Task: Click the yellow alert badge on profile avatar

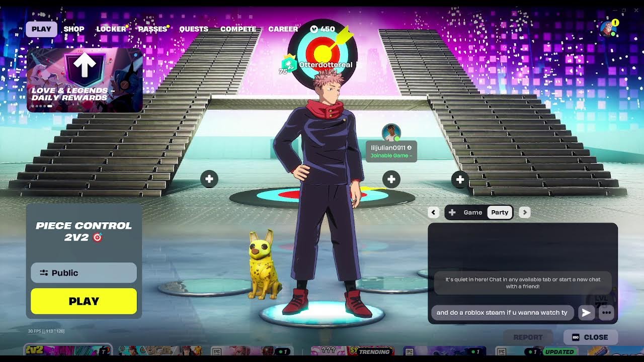Action: coord(615,23)
